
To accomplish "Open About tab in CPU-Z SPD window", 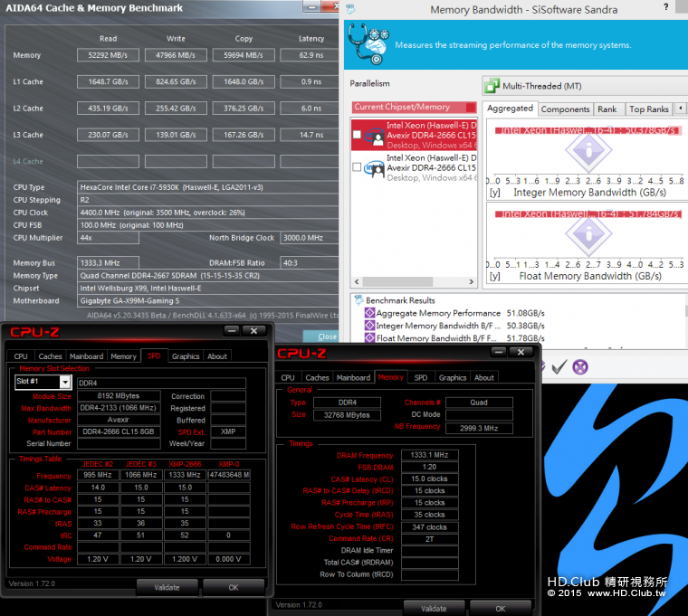I will pyautogui.click(x=217, y=356).
